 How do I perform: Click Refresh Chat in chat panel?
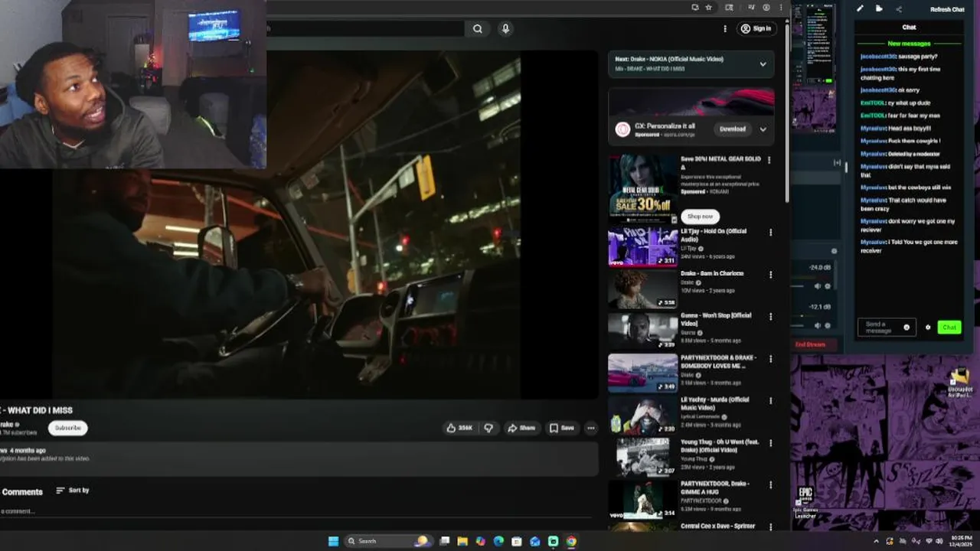point(947,9)
